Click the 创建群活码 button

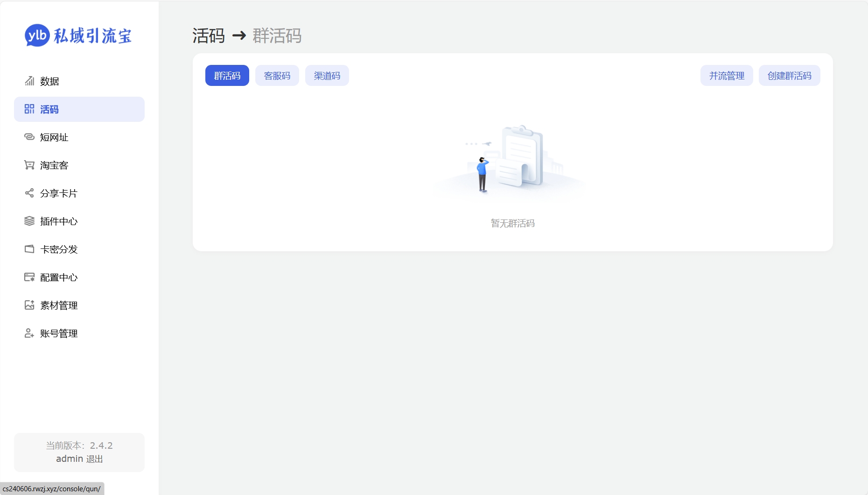tap(789, 76)
